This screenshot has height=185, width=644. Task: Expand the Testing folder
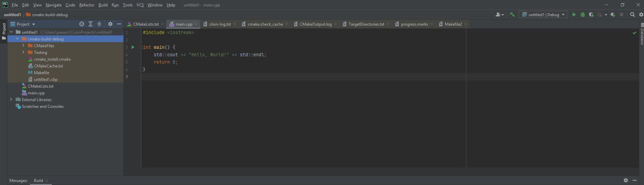[23, 52]
